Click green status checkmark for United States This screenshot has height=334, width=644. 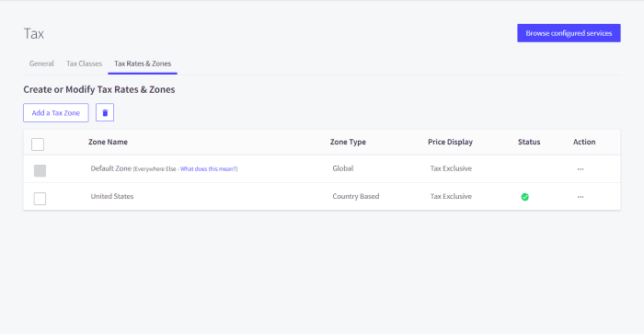click(525, 197)
